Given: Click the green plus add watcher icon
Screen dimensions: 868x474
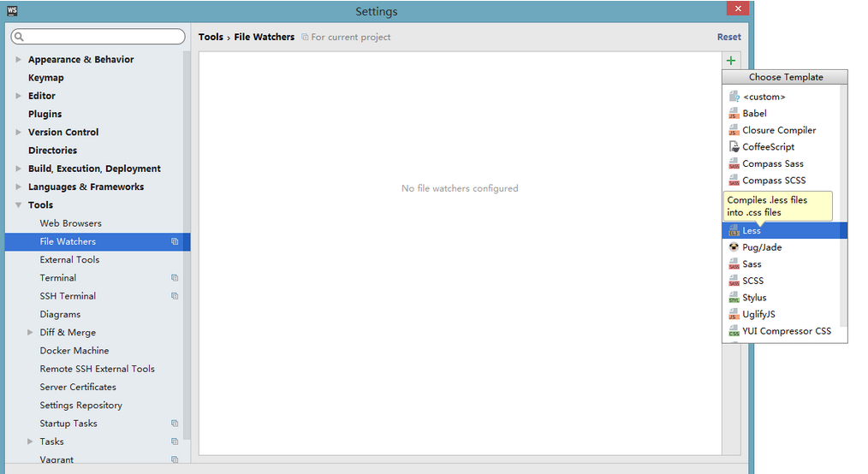Looking at the screenshot, I should 731,60.
